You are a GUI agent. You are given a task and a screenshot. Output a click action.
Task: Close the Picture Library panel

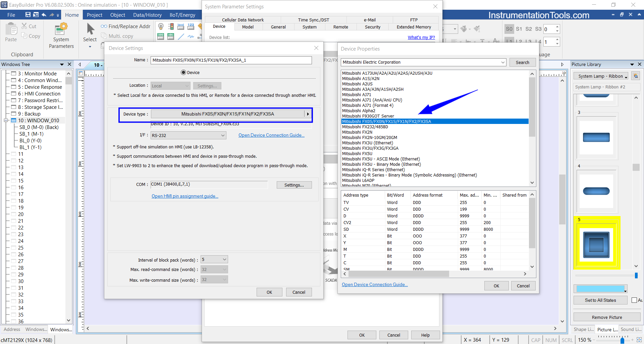(639, 64)
